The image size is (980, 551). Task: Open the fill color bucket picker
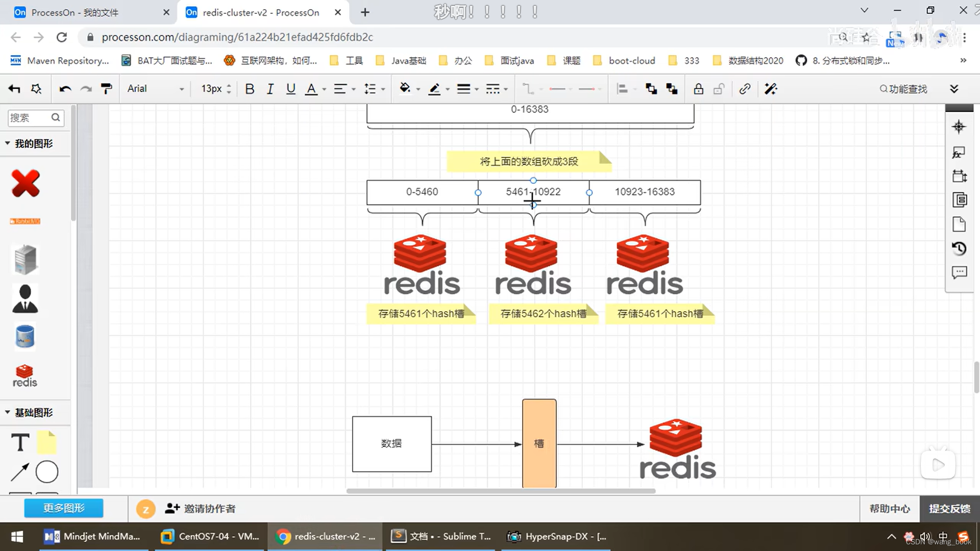pos(405,89)
